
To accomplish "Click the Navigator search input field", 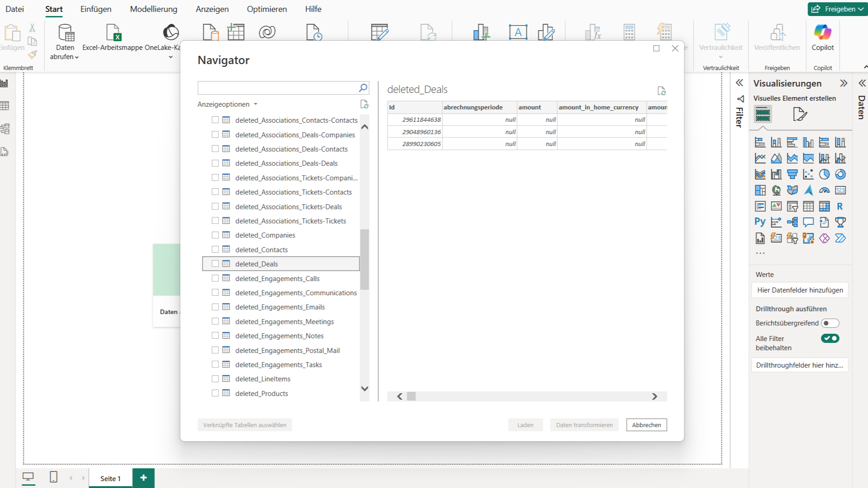I will pos(277,87).
